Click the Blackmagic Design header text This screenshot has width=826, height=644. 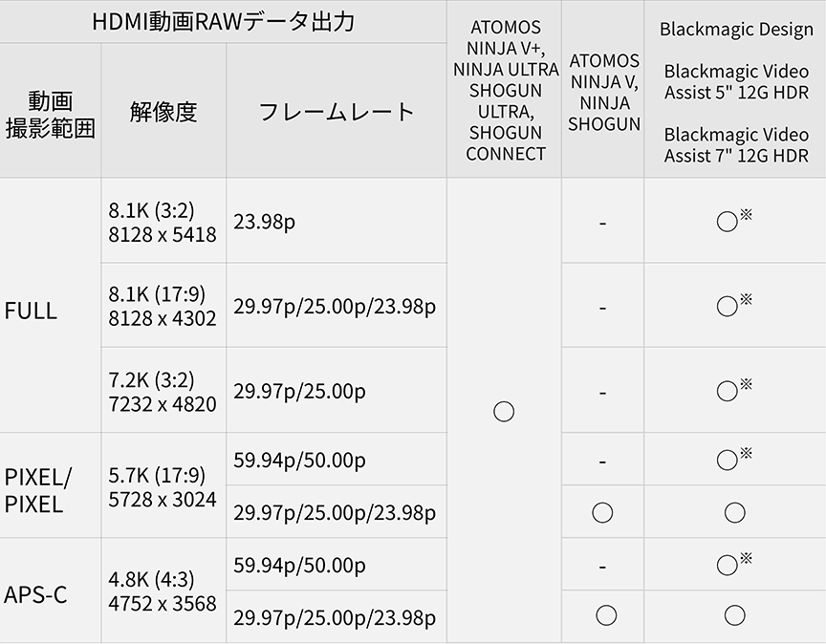(736, 28)
